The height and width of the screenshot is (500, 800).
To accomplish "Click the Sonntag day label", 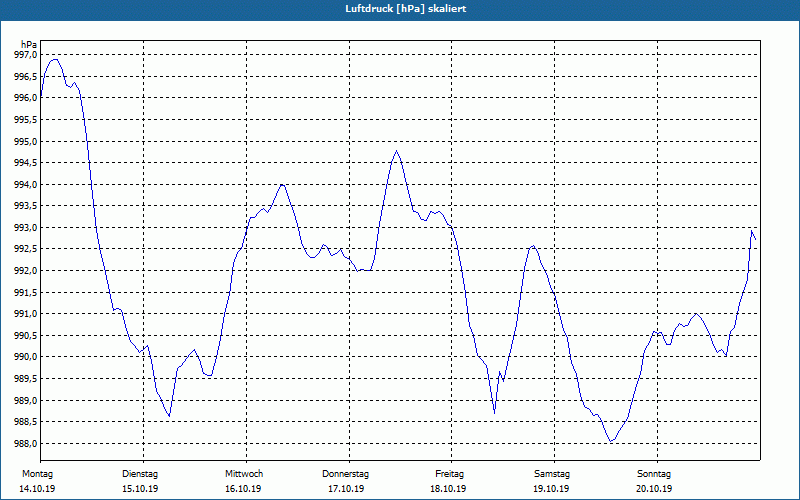I will point(654,474).
